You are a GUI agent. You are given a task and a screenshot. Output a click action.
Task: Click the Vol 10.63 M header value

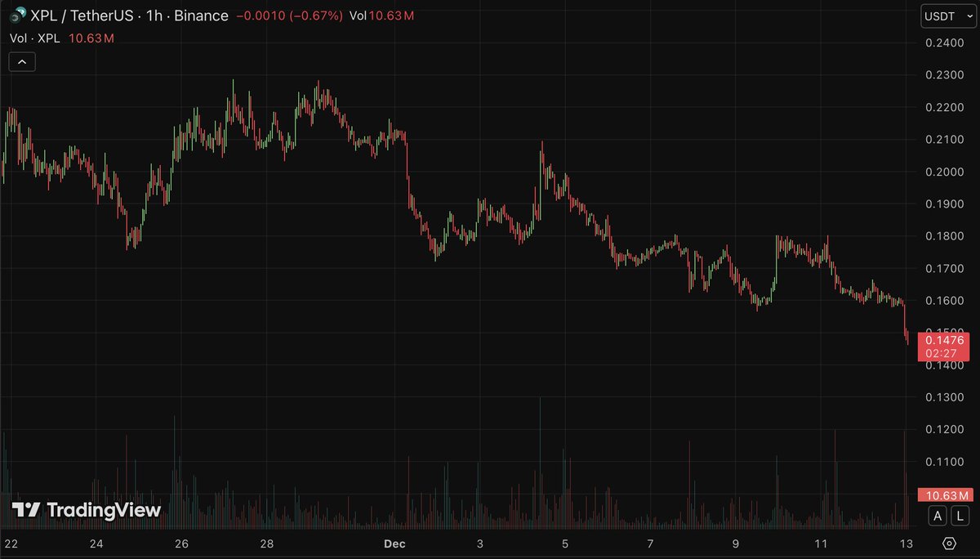pyautogui.click(x=381, y=16)
